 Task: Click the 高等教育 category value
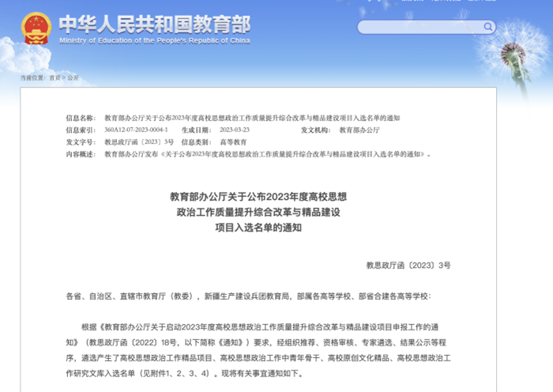233,142
